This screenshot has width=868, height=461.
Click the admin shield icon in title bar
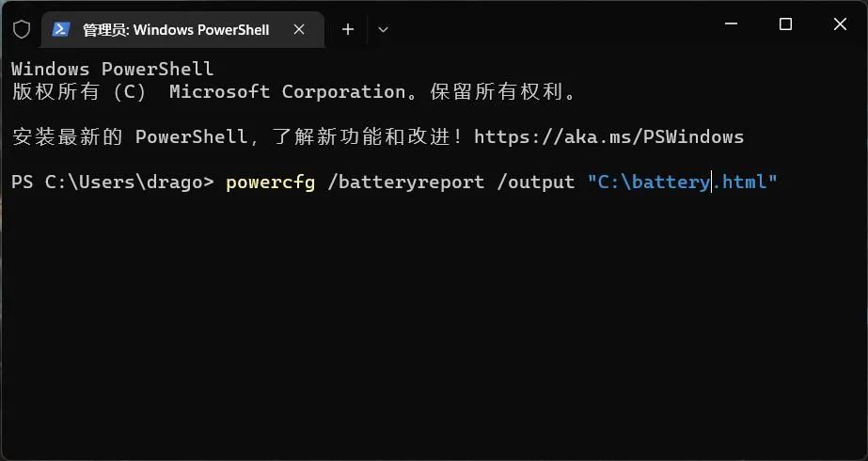[x=22, y=29]
